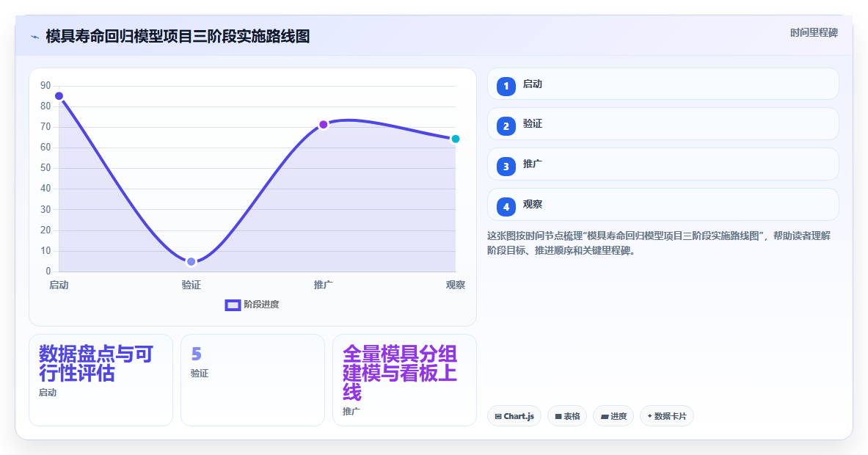The height and width of the screenshot is (455, 868).
Task: Toggle the 阶段进度 legend color box
Action: coord(233,305)
